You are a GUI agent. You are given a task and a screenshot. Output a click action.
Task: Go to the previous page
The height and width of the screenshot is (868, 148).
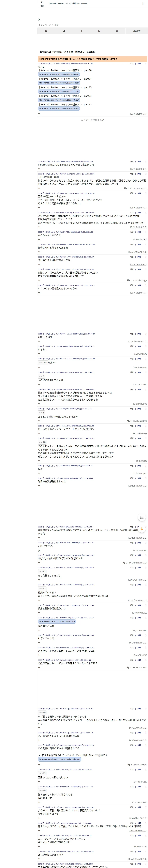64,31
